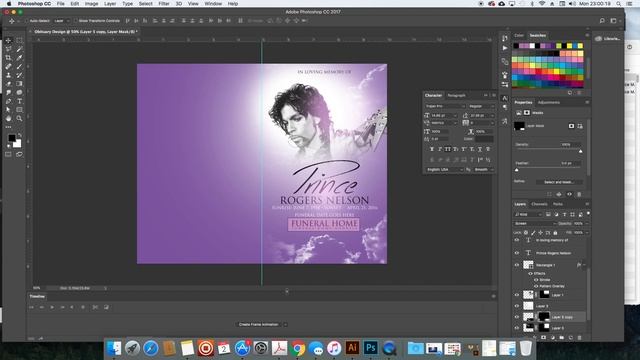Image resolution: width=640 pixels, height=360 pixels.
Task: Select the Rectangular Marquee tool
Action: click(19, 40)
